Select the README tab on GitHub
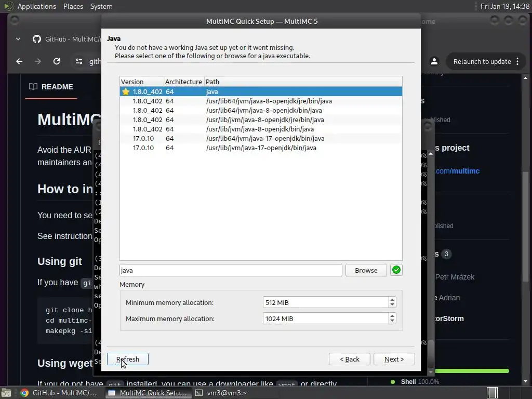The height and width of the screenshot is (399, 532). 51,87
